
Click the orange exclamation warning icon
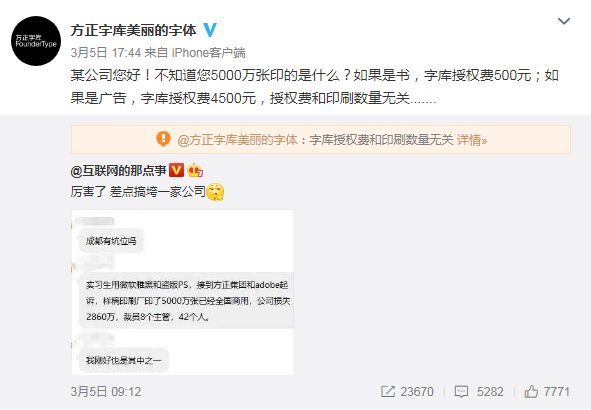coord(163,139)
